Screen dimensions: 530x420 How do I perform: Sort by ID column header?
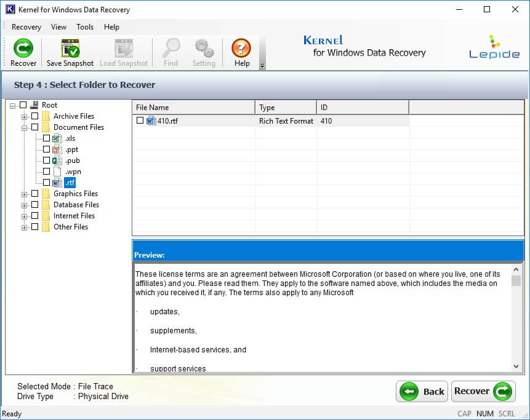(x=363, y=108)
